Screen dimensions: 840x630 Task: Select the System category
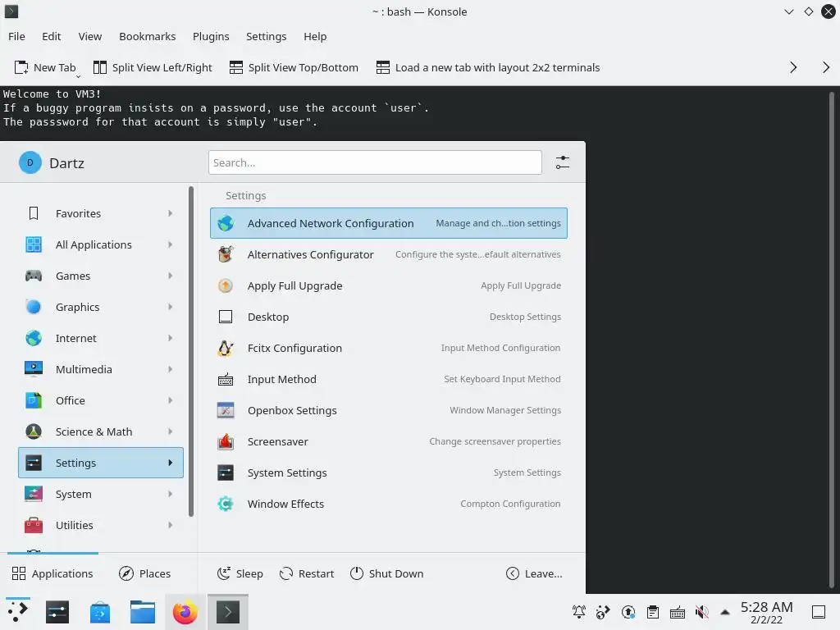101,494
